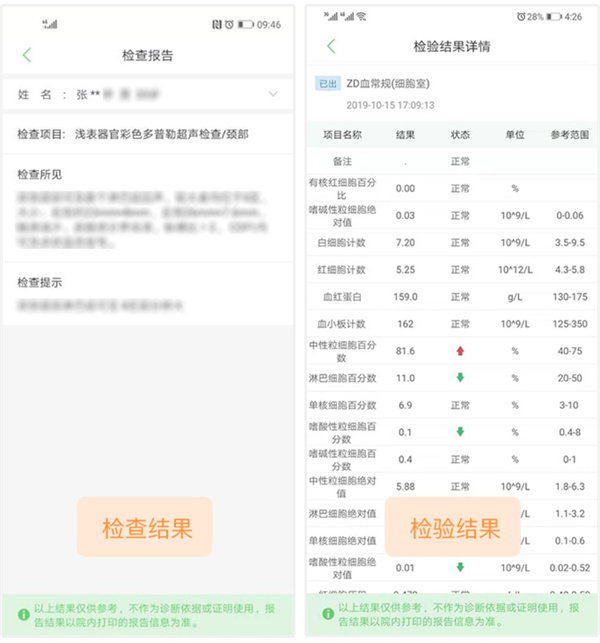Tap the result value 5.88
Image resolution: width=600 pixels, height=643 pixels.
click(405, 486)
